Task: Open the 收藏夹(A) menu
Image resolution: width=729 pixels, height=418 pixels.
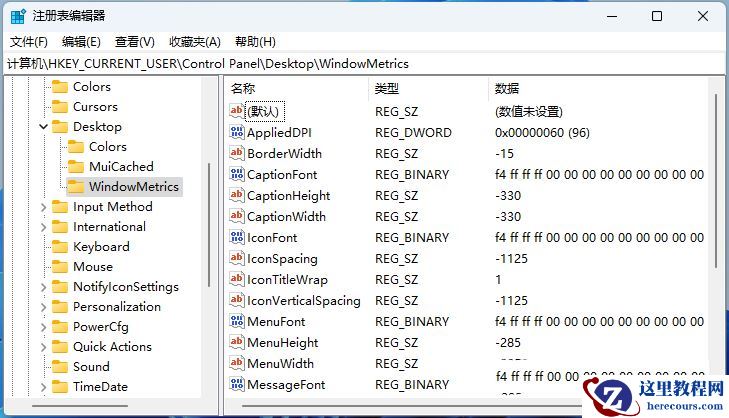Action: (x=194, y=42)
